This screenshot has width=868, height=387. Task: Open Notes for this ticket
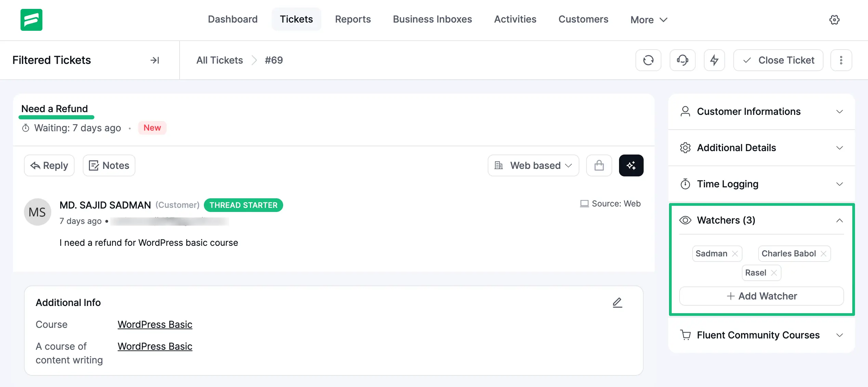109,165
